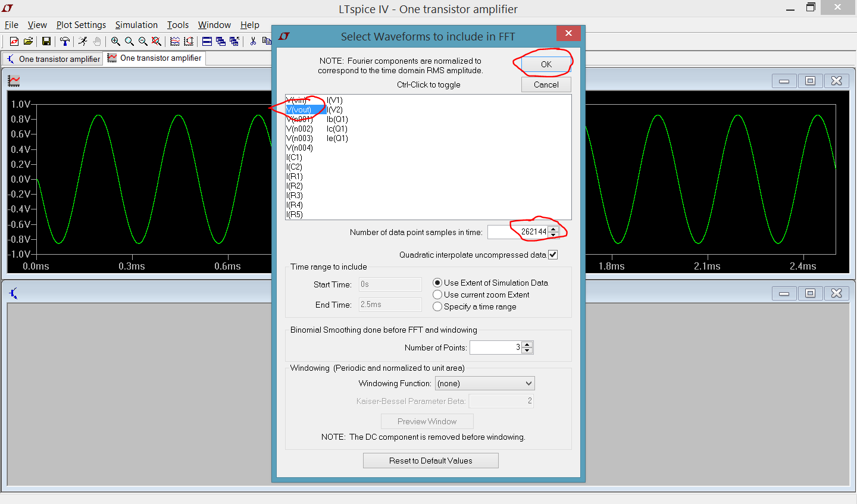Open the Help menu
The image size is (857, 504).
click(x=250, y=25)
